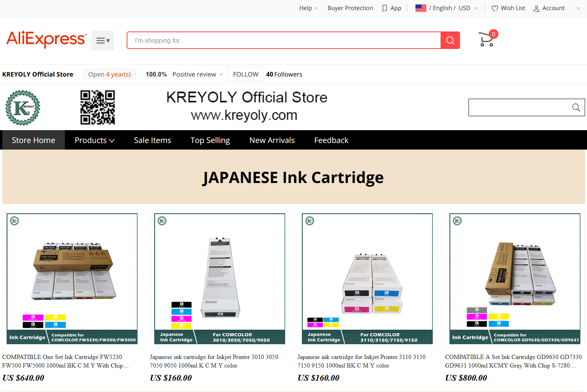
Task: Switch to the Top Selling tab
Action: point(210,140)
